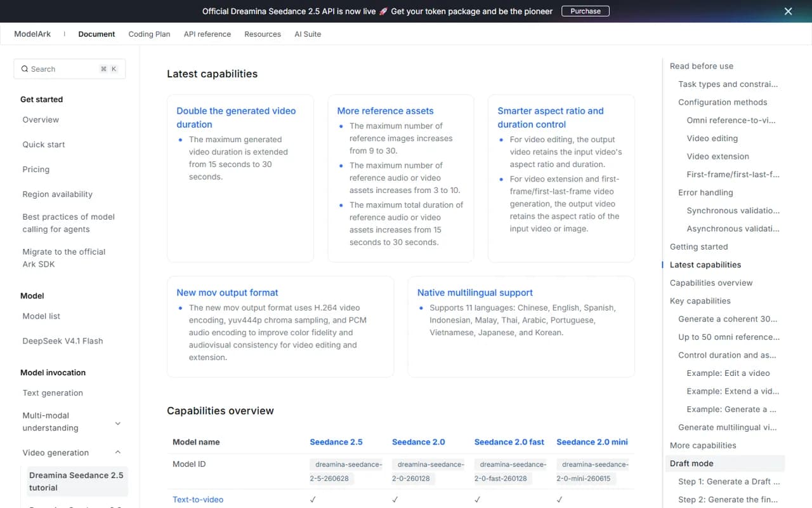Open the Document tab
This screenshot has width=812, height=508.
96,34
